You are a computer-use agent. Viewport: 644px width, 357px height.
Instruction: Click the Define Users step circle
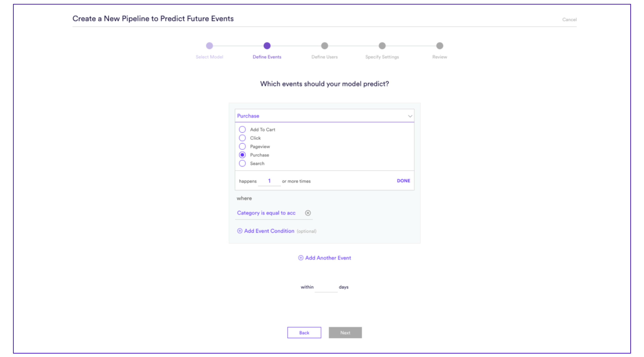[x=325, y=46]
